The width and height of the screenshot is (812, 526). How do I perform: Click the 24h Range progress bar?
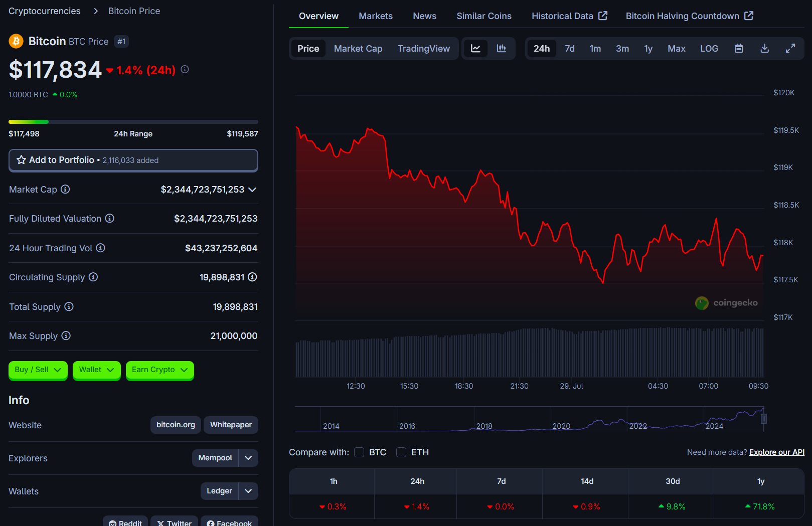pos(133,122)
